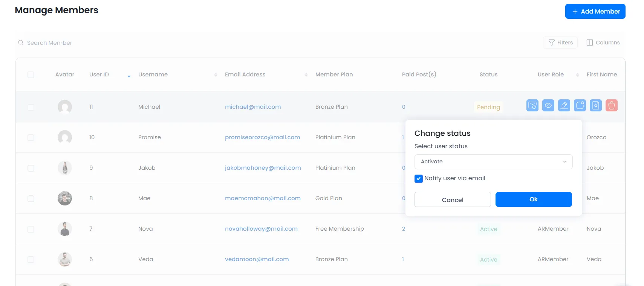644x286 pixels.
Task: Uncheck Notify user via email
Action: point(419,179)
